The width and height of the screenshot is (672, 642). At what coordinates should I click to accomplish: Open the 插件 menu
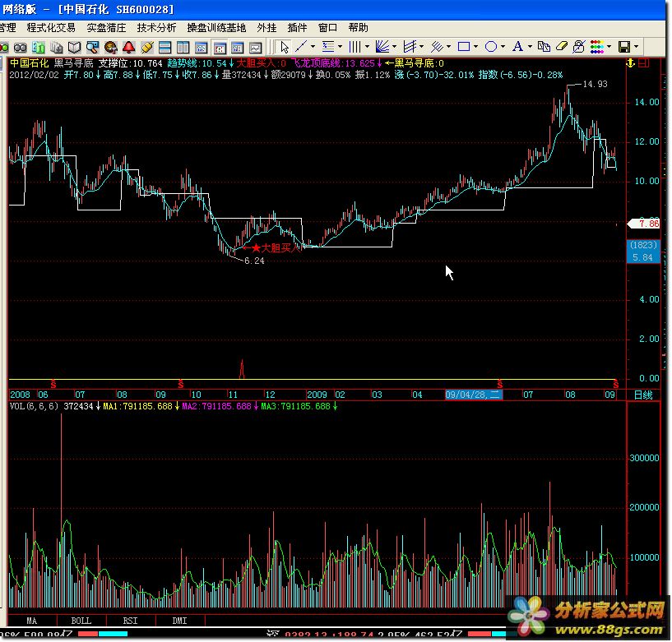click(297, 28)
